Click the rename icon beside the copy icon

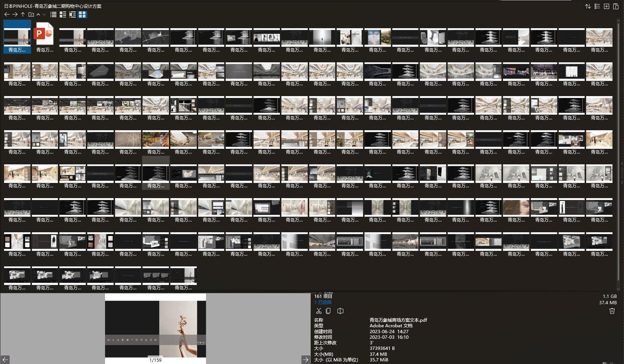pyautogui.click(x=340, y=311)
